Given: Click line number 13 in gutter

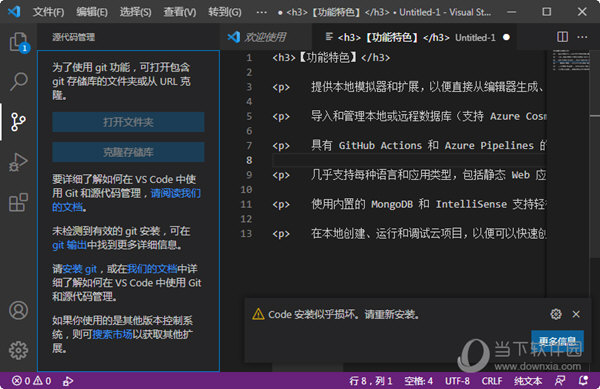Looking at the screenshot, I should (x=246, y=234).
